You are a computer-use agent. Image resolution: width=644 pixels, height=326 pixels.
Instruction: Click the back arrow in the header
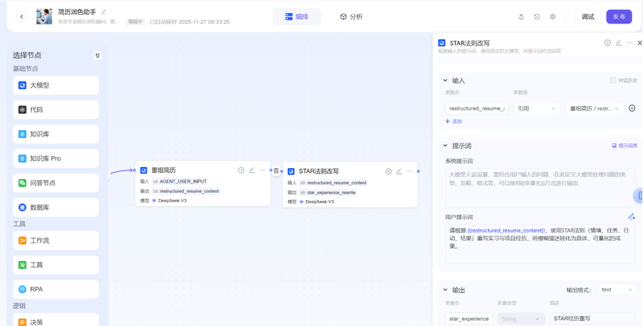(x=22, y=17)
